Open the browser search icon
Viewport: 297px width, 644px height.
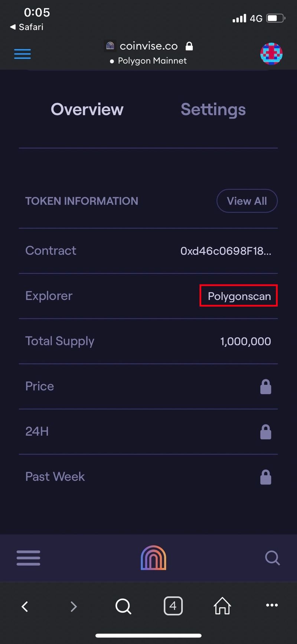123,606
